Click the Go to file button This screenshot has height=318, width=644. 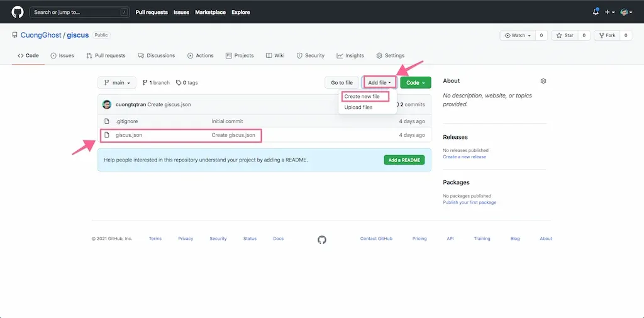point(341,83)
